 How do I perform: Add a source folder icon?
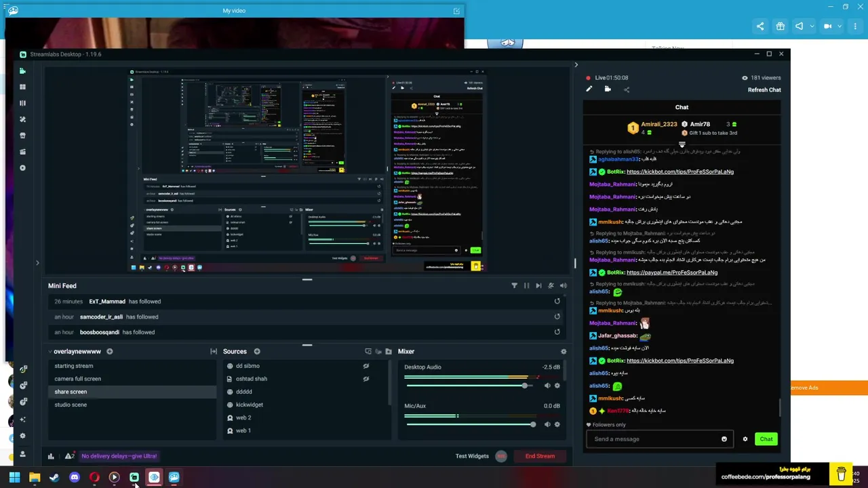pos(389,352)
